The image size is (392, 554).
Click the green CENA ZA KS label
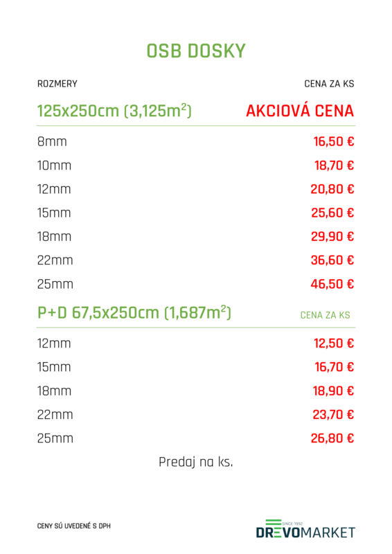click(326, 315)
